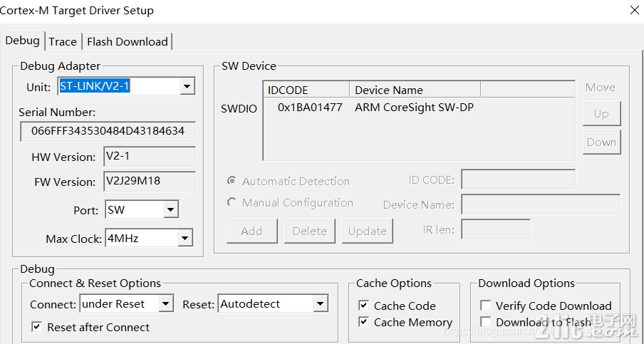
Task: Open the Connect dropdown set to under Reset
Action: point(165,304)
